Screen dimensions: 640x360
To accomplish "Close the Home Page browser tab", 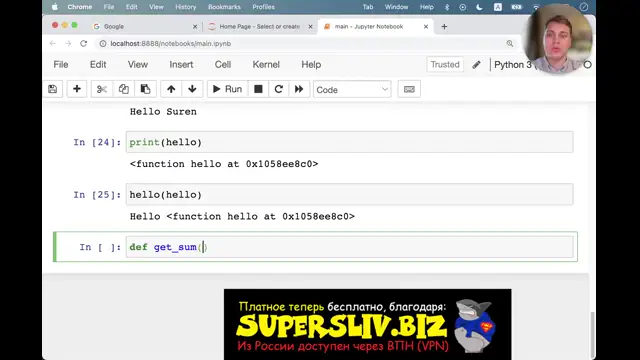I will pos(310,27).
